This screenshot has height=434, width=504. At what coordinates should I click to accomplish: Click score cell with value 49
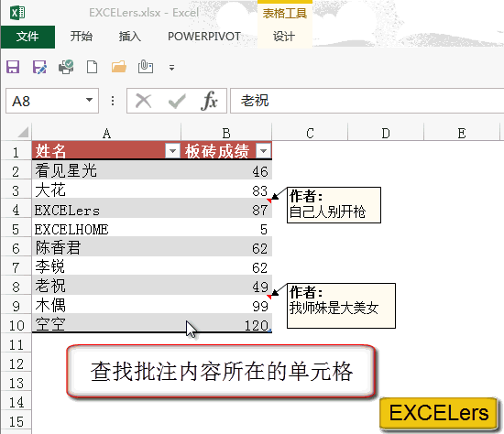point(226,286)
